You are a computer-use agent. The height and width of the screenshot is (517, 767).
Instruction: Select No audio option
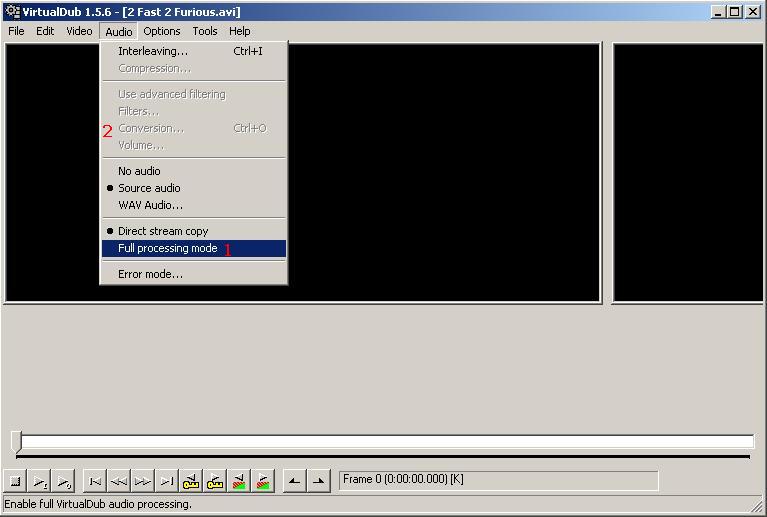pos(194,171)
